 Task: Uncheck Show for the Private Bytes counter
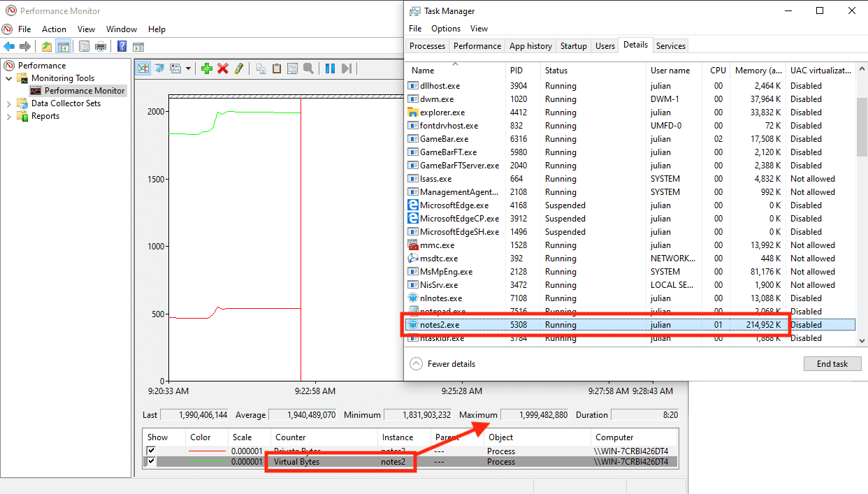[x=151, y=451]
